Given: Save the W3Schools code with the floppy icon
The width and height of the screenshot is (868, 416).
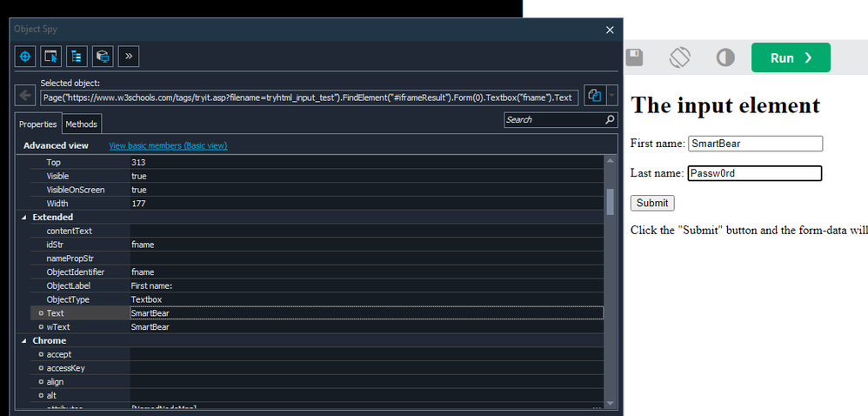Looking at the screenshot, I should click(634, 57).
